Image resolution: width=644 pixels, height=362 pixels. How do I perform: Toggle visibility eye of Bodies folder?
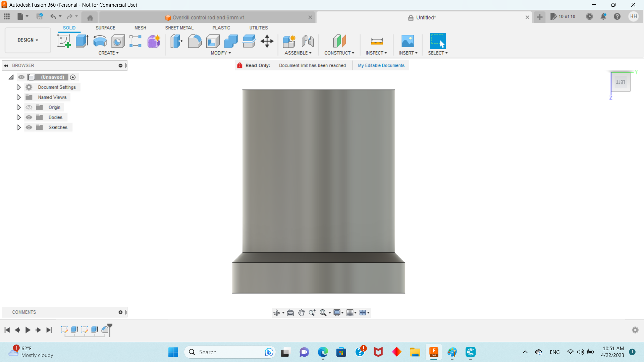pos(29,117)
